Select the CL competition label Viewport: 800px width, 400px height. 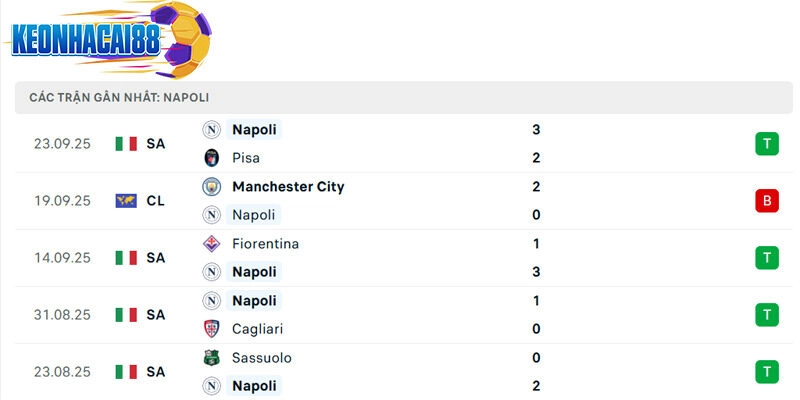(x=155, y=201)
